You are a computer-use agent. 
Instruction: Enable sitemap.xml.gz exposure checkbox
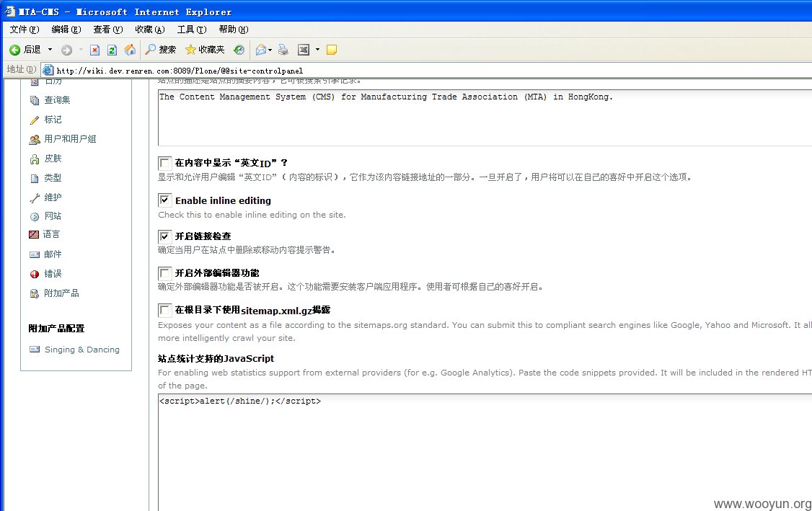coord(164,310)
